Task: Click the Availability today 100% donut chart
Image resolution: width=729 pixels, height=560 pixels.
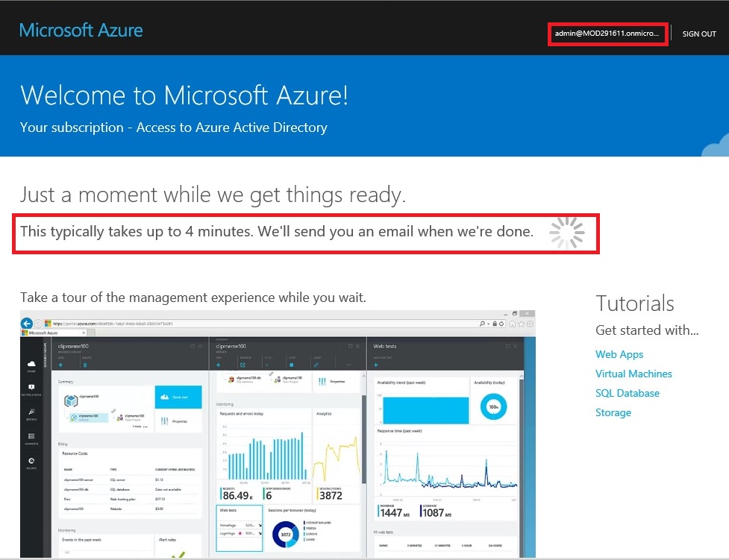Action: click(492, 406)
